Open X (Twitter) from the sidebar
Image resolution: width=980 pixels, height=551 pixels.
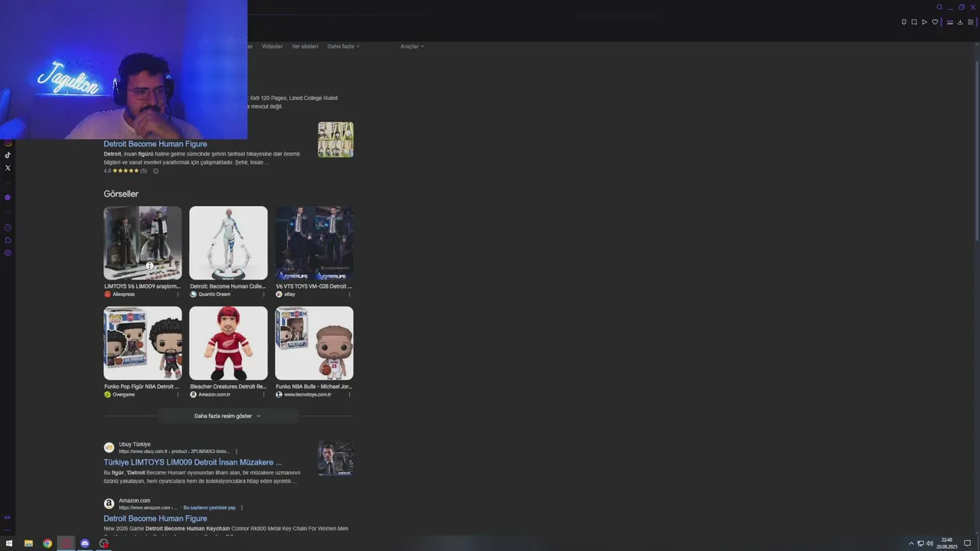[8, 168]
